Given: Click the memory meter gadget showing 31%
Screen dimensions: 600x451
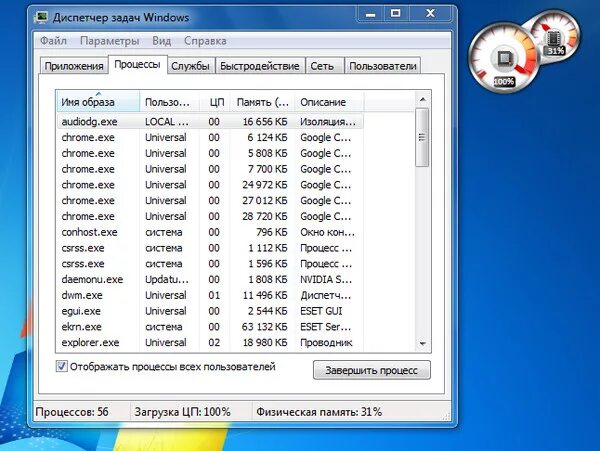Looking at the screenshot, I should [556, 38].
